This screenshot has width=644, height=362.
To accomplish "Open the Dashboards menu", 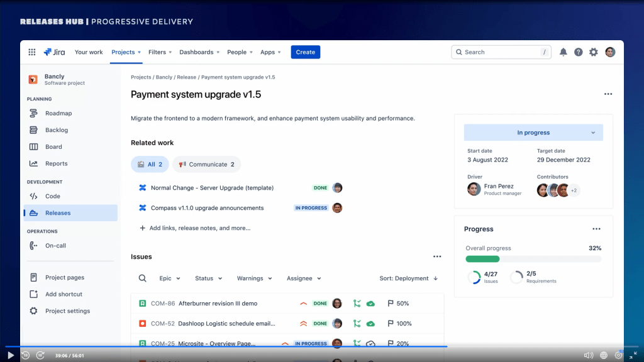I will [199, 52].
